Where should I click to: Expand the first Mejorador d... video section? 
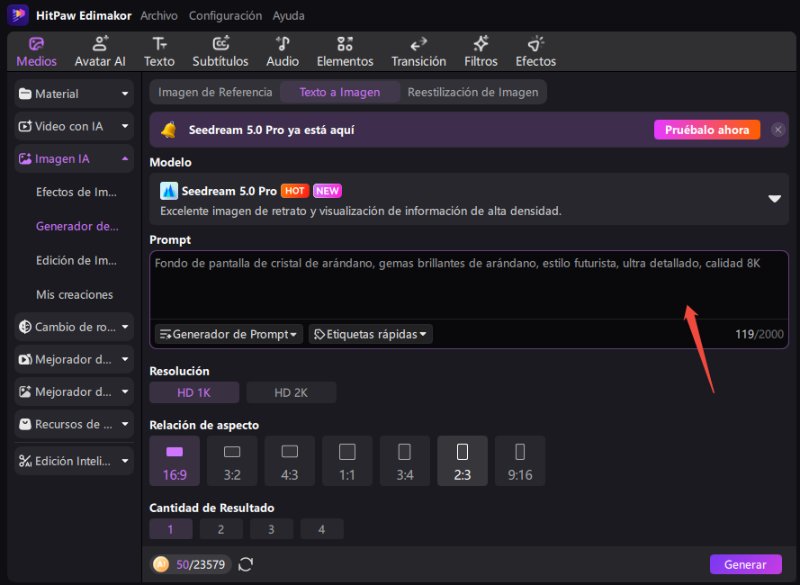click(74, 360)
